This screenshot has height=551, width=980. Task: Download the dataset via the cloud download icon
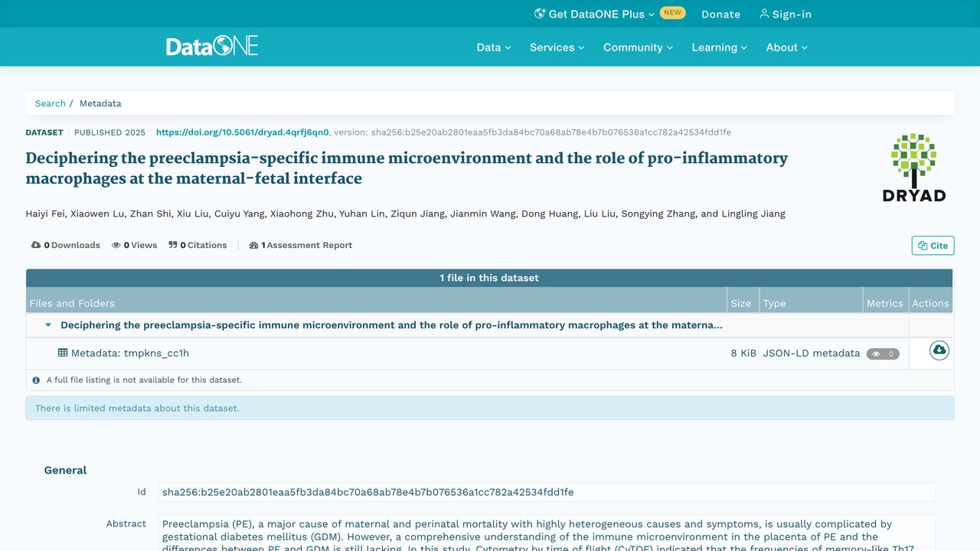point(939,350)
